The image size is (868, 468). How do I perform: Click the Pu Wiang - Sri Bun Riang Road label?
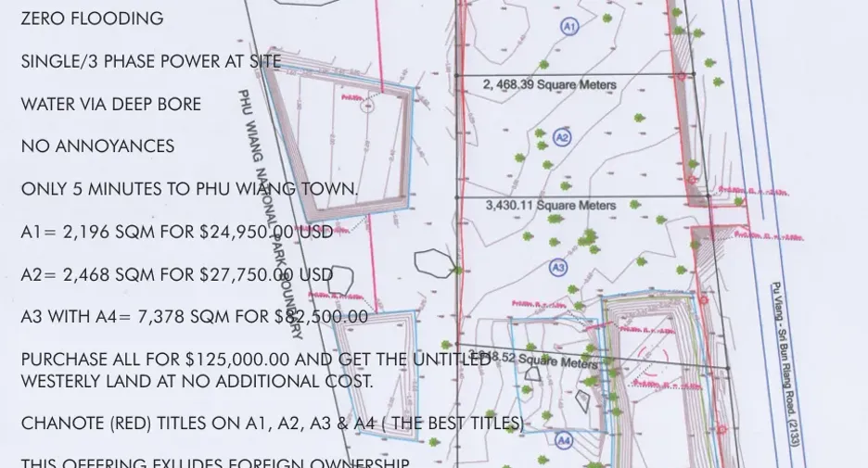785,364
